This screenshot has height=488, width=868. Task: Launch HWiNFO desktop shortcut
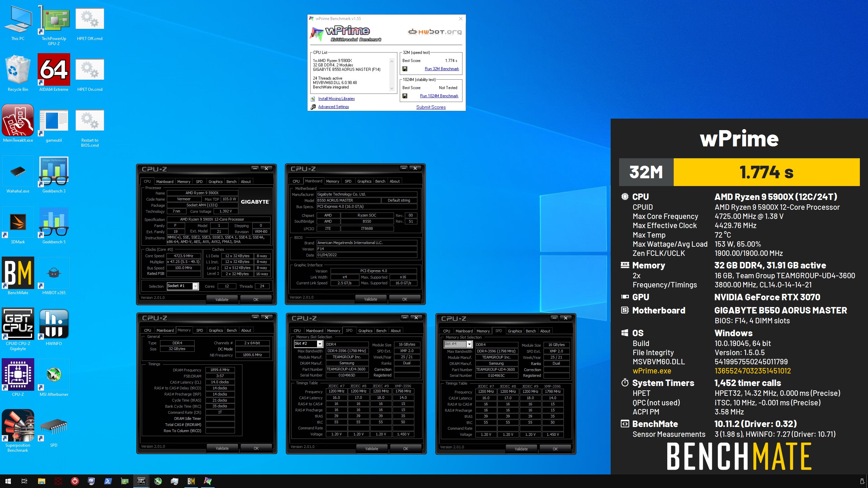coord(54,327)
